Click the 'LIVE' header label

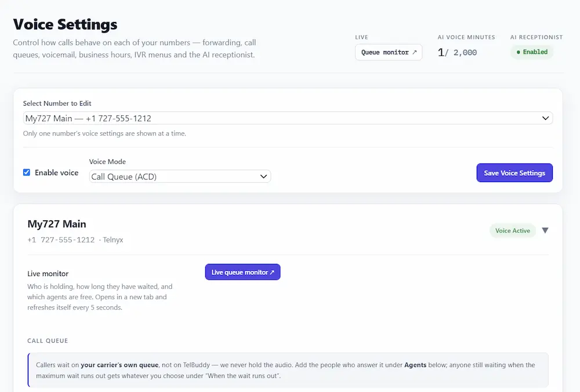[361, 37]
